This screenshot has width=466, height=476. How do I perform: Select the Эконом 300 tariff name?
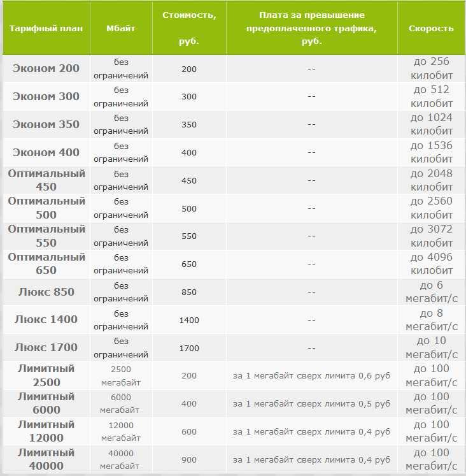[x=46, y=96]
